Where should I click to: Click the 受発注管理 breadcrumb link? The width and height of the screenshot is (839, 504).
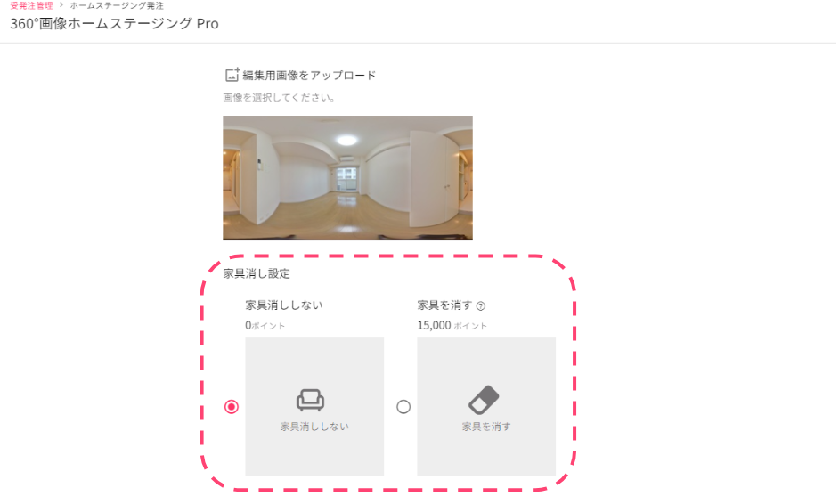31,5
